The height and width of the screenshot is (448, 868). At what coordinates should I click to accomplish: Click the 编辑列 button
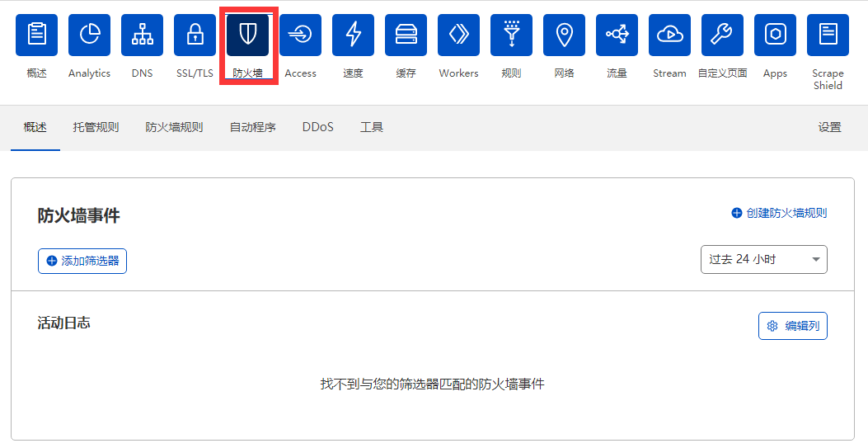793,326
